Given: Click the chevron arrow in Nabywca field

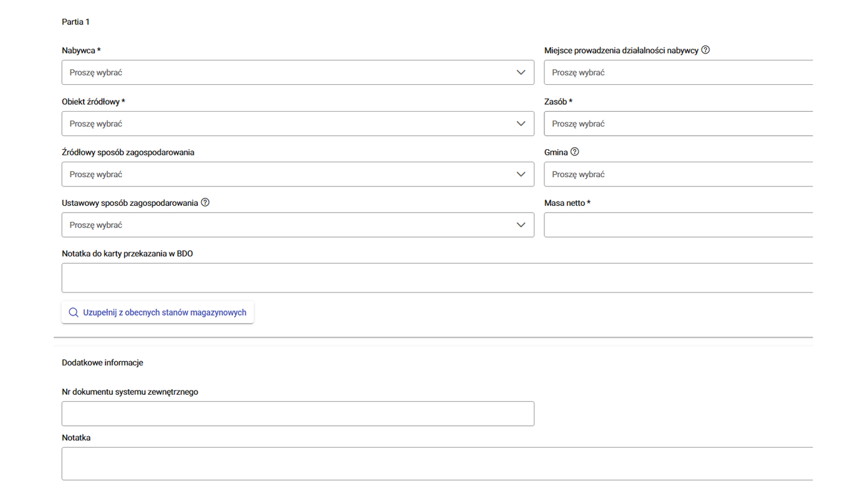Looking at the screenshot, I should tap(521, 72).
